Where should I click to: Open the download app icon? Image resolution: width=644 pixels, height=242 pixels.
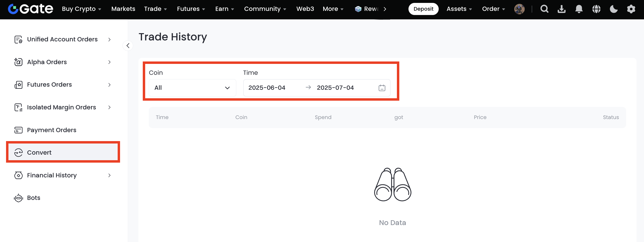pos(561,9)
